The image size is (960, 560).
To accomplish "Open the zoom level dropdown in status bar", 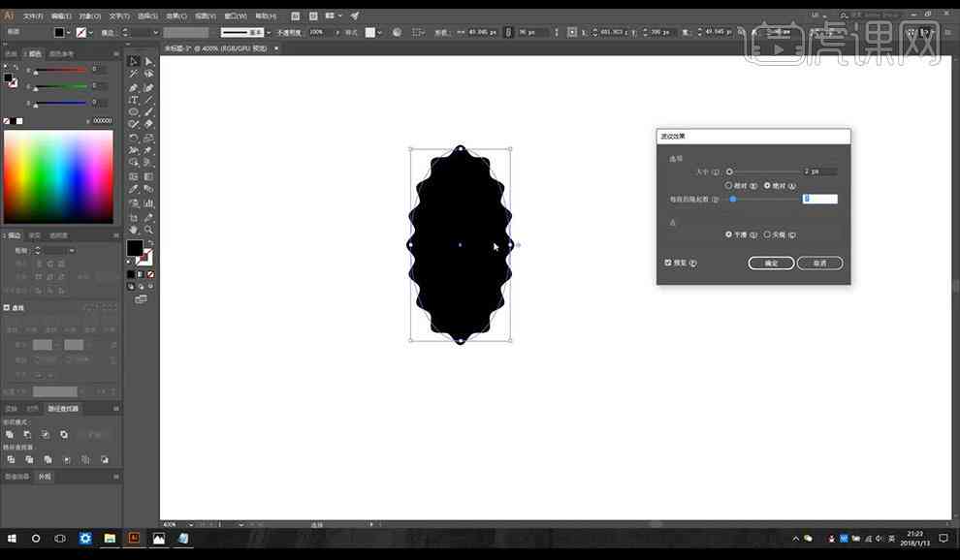I will click(190, 524).
